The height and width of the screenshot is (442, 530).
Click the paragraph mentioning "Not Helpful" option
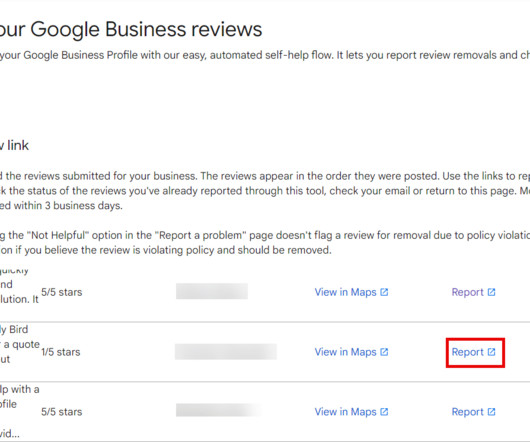point(265,243)
